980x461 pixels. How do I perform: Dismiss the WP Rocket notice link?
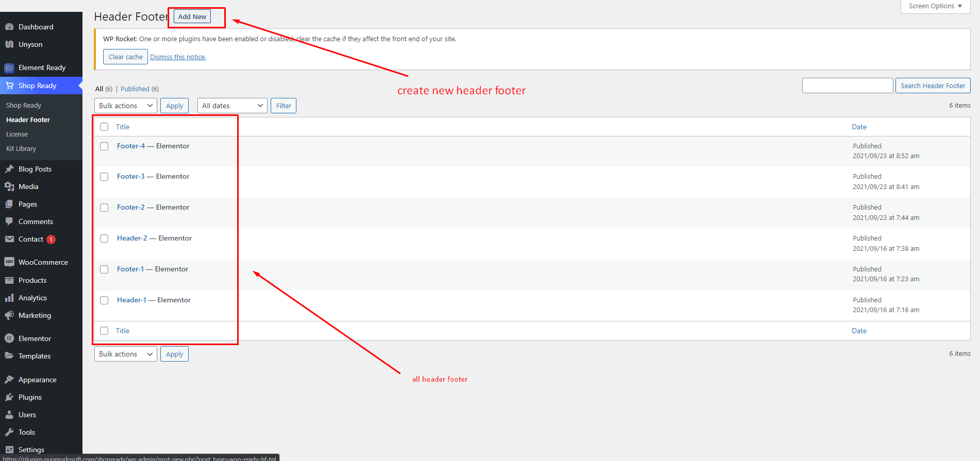pyautogui.click(x=178, y=57)
